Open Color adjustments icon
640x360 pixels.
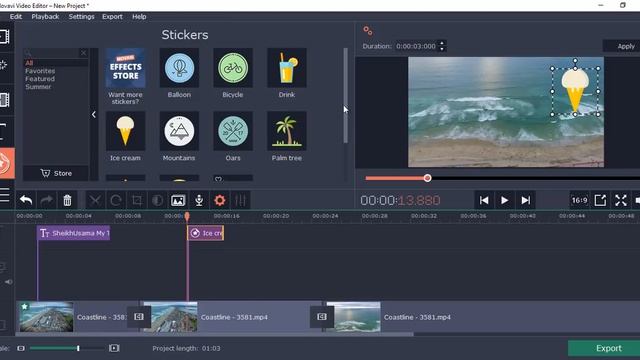[x=157, y=200]
